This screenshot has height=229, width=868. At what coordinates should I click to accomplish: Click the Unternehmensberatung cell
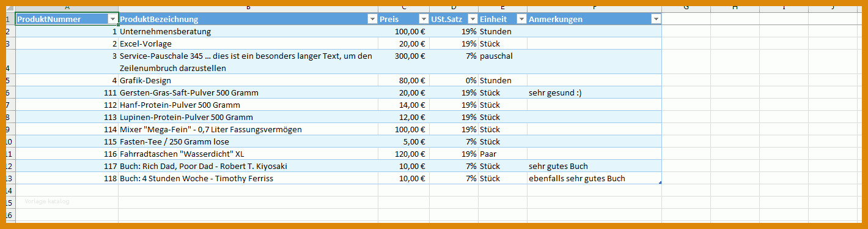[248, 31]
